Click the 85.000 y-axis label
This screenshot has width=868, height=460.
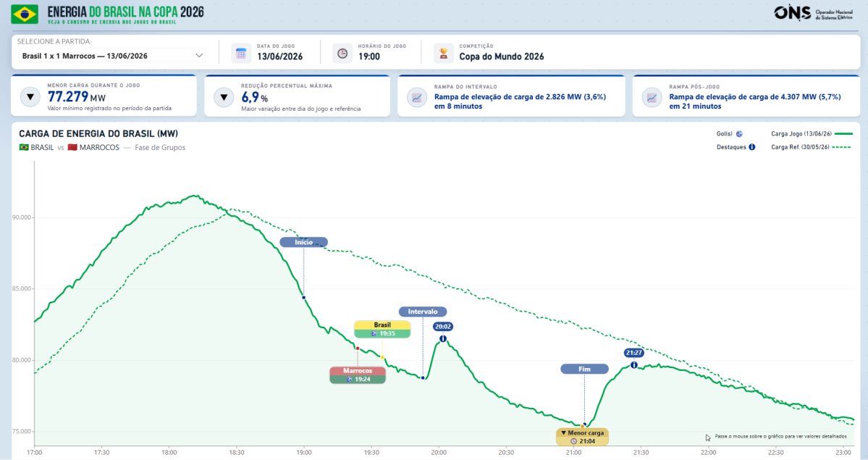click(x=22, y=289)
